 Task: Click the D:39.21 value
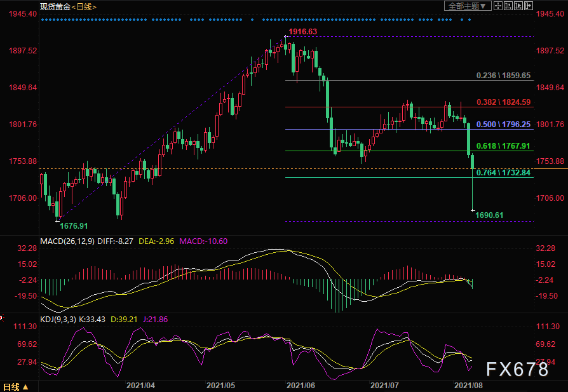124,320
